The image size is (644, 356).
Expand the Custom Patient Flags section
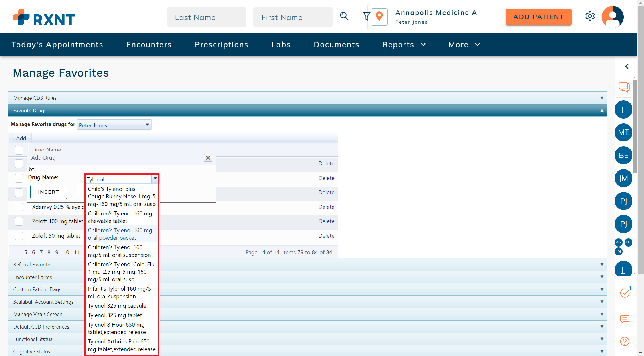[307, 289]
